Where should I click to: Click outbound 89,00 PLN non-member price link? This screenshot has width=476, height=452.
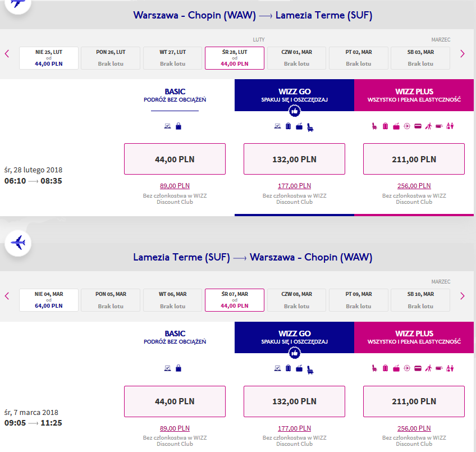click(x=175, y=186)
